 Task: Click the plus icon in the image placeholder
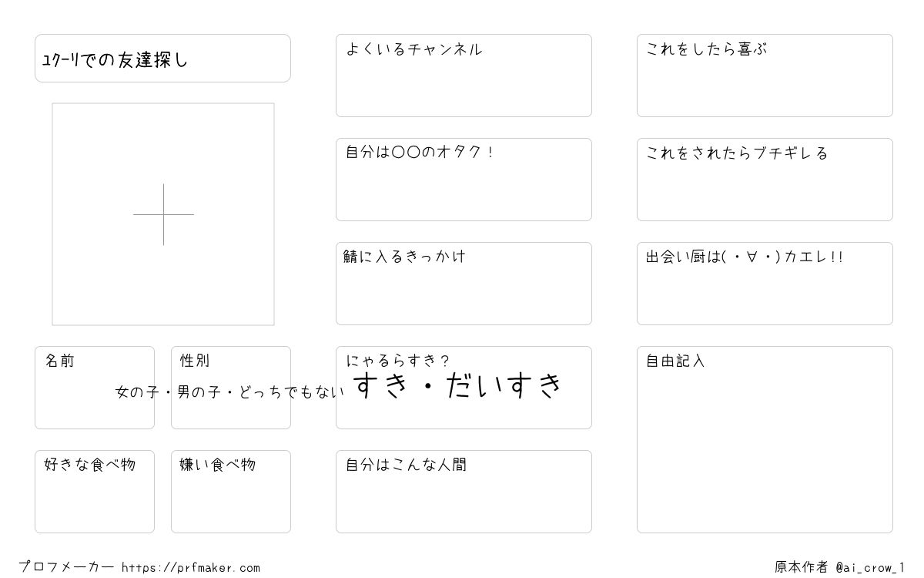[163, 214]
